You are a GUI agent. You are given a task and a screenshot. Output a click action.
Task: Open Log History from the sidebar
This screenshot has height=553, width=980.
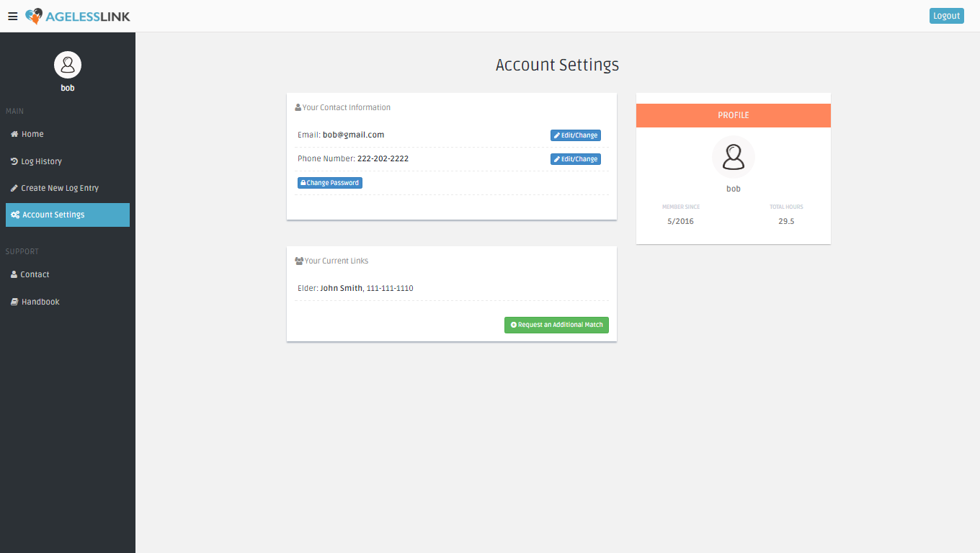point(41,161)
